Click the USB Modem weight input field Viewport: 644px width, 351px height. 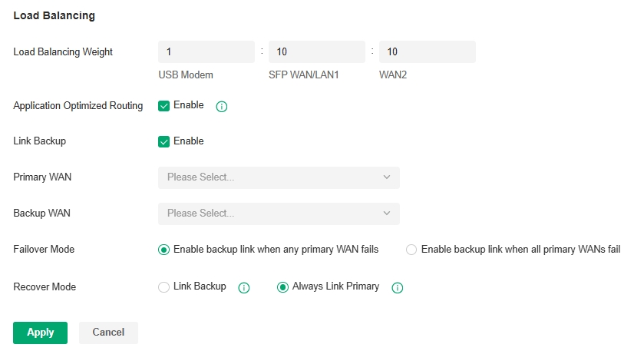click(206, 52)
